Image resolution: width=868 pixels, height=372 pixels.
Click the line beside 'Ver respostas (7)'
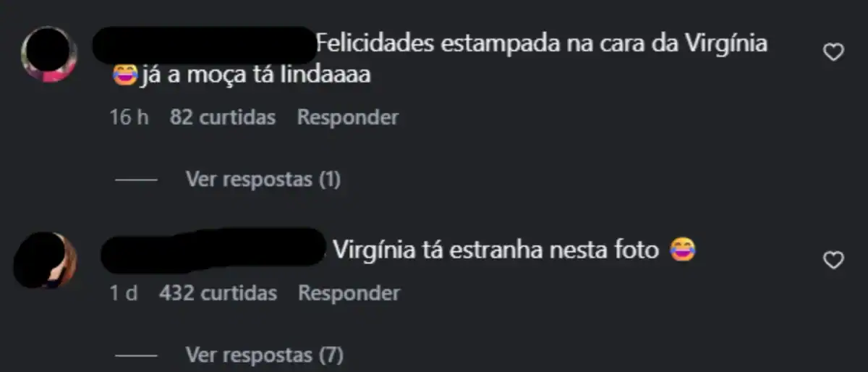(x=136, y=356)
